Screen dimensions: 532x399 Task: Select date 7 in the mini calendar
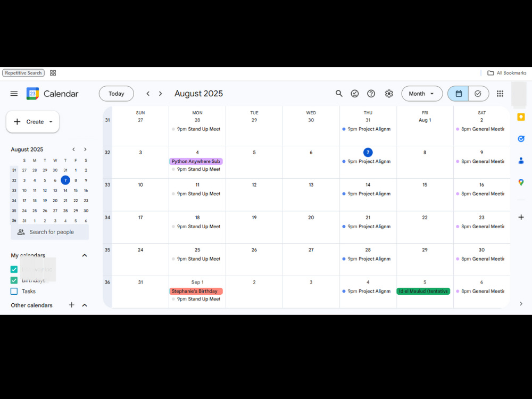coord(65,180)
